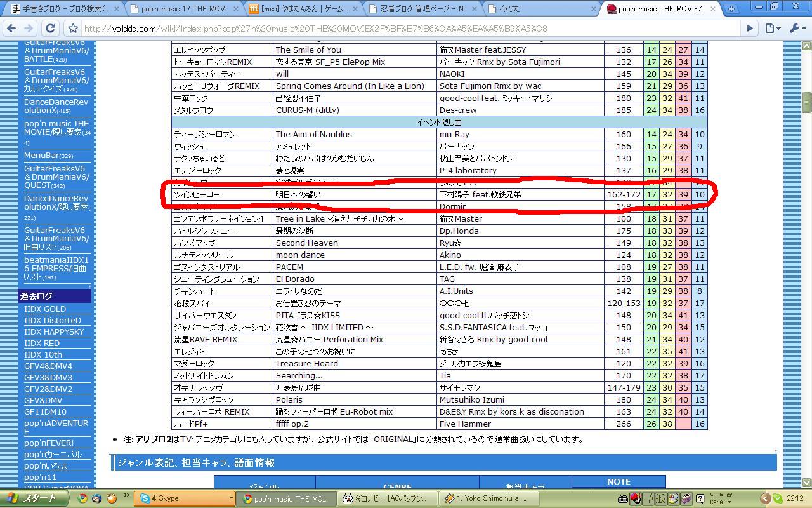Open the beatmaniaIIDX16 EMPRESS/旧曲リスト link
This screenshot has width=812, height=508.
56,269
